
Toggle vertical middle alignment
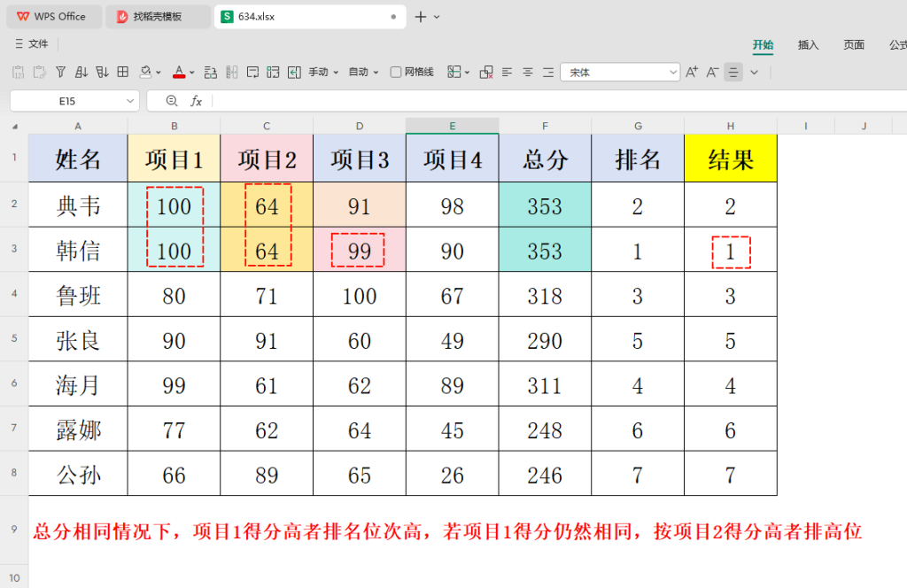coord(733,73)
